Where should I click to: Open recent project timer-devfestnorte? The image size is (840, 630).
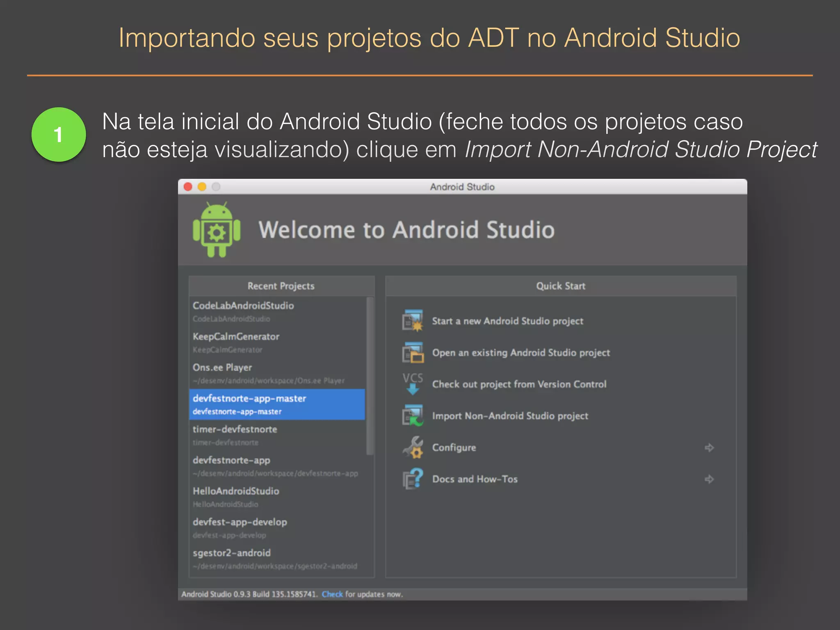coord(277,435)
